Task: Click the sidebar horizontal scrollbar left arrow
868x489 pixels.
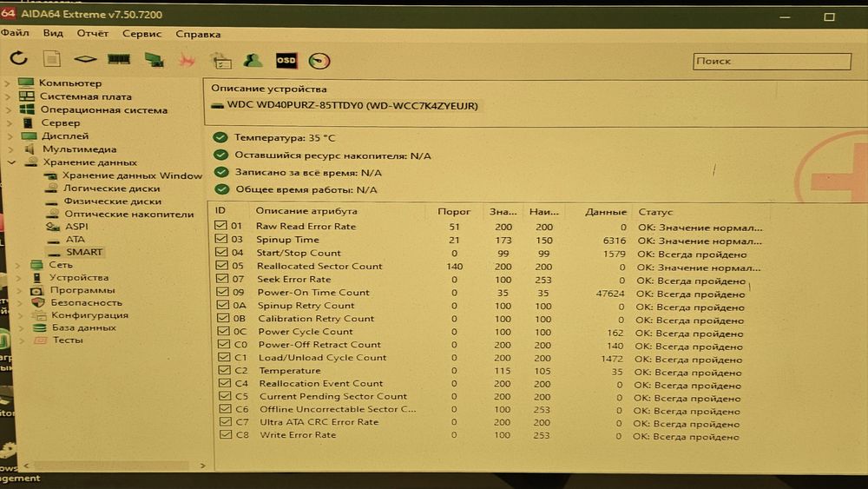Action: click(x=26, y=466)
